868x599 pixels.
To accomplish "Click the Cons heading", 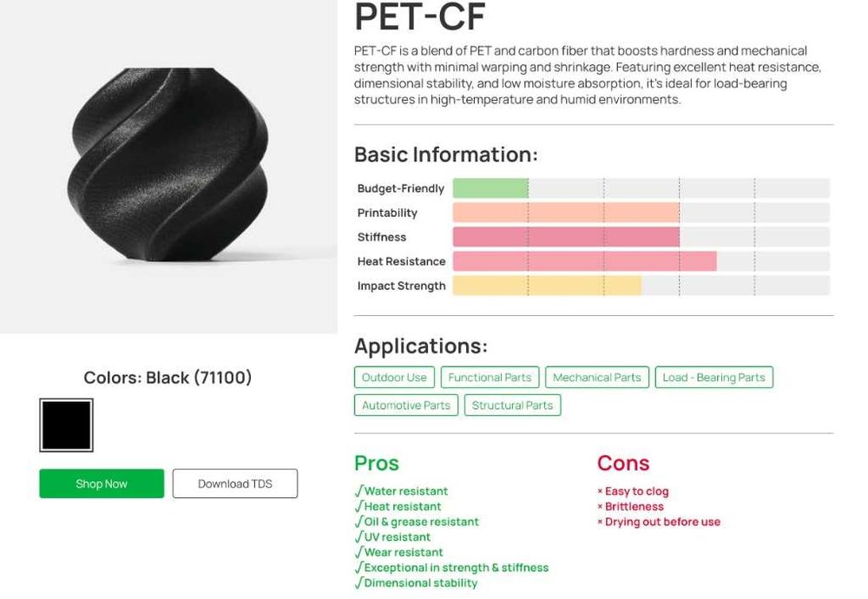I will click(623, 463).
